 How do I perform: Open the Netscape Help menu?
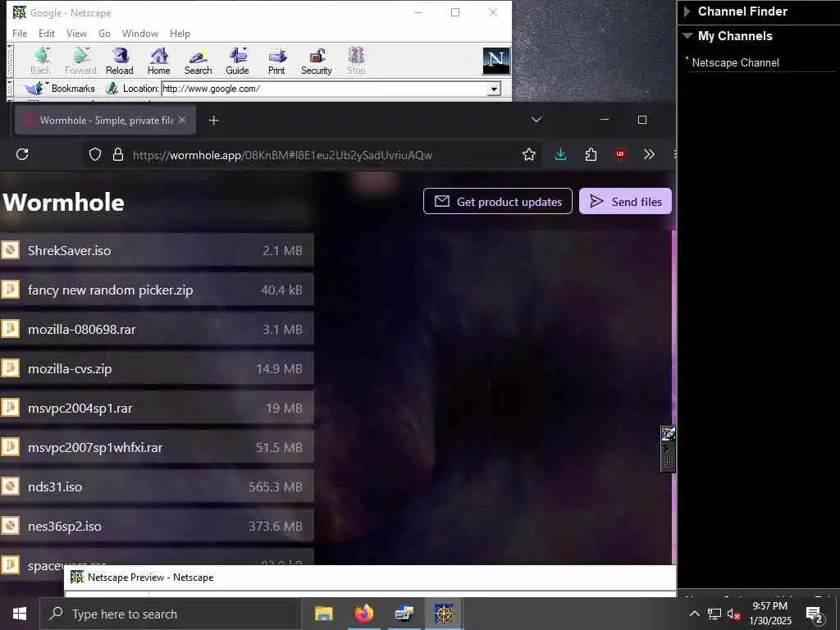coord(180,33)
